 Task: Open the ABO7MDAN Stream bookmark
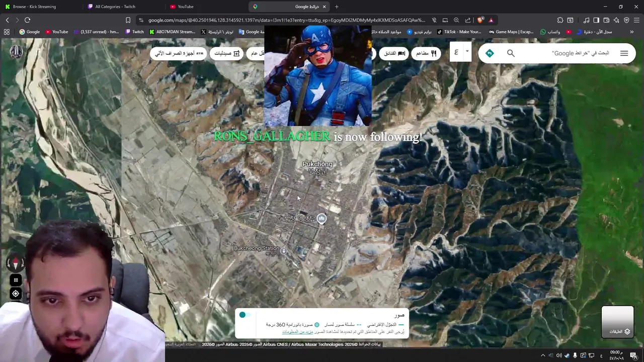point(172,32)
